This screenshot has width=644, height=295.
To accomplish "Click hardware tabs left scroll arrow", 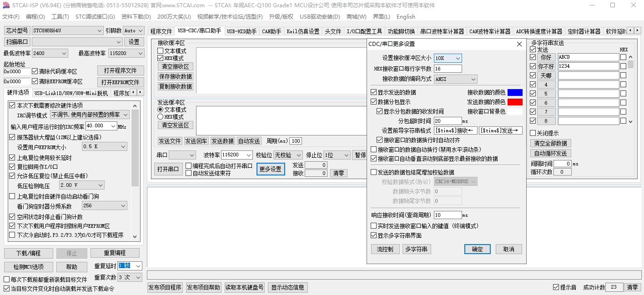I will coord(134,93).
